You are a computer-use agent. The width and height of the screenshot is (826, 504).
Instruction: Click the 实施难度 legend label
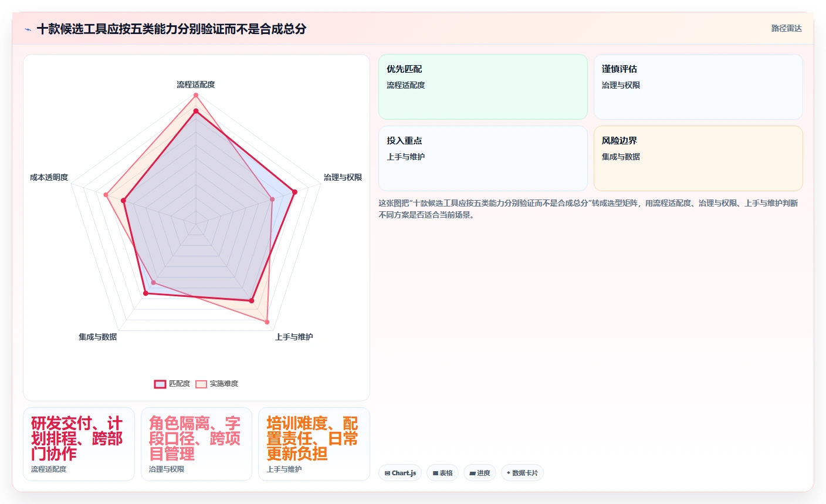224,384
